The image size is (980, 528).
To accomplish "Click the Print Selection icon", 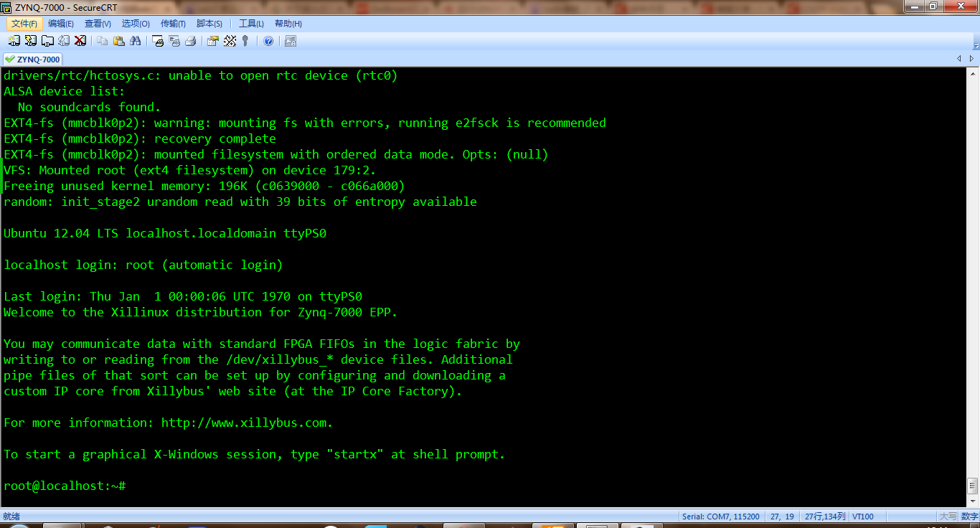I will [x=174, y=41].
